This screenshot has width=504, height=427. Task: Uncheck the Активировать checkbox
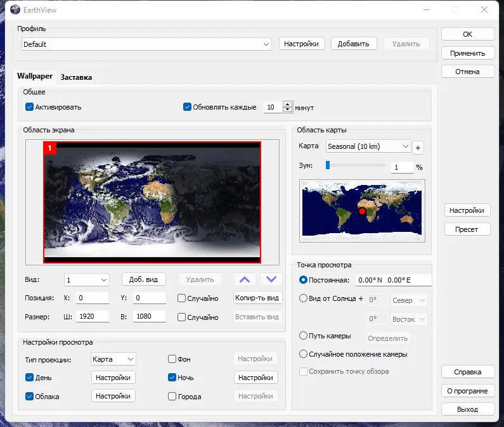pyautogui.click(x=29, y=107)
